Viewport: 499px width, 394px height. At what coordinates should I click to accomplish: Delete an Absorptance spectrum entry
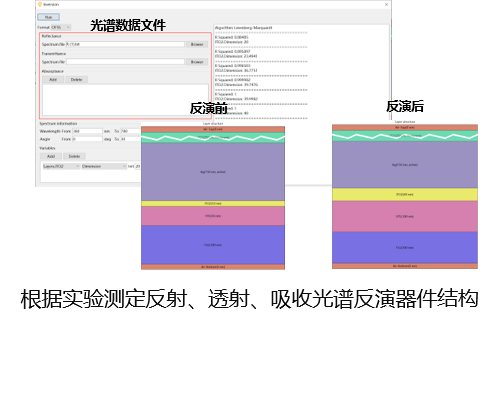76,80
